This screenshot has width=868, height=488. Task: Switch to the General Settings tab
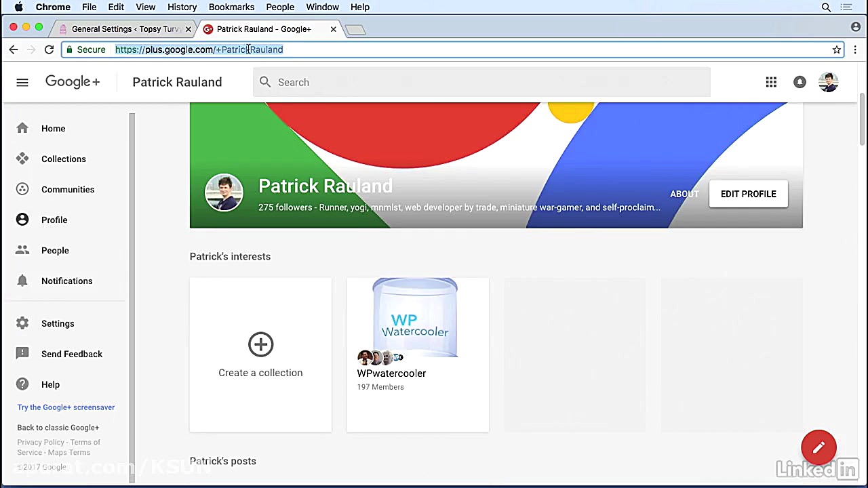pos(125,29)
